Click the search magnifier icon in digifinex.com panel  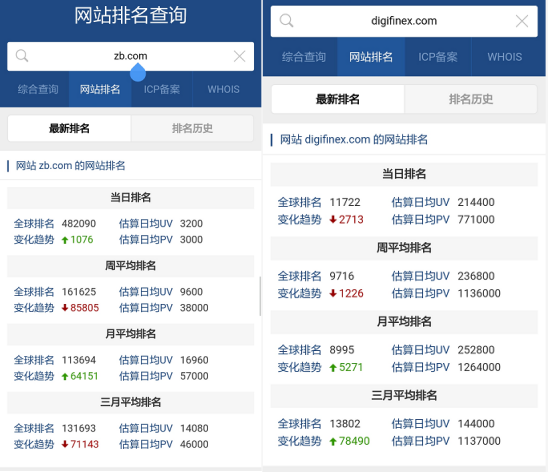[x=286, y=21]
